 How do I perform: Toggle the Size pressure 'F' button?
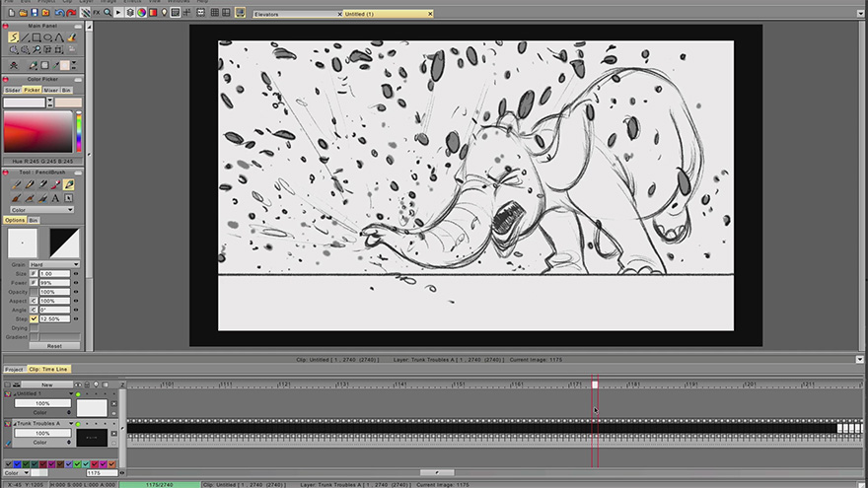coord(34,274)
